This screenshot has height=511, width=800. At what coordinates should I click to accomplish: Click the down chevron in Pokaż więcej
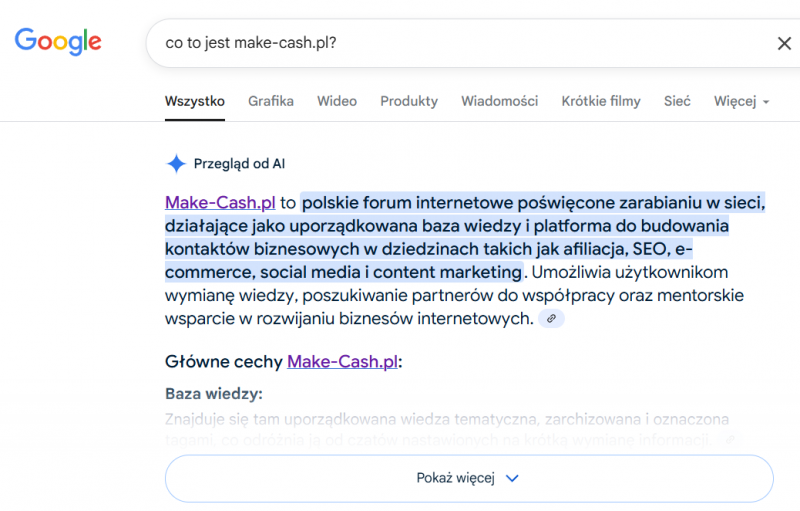(513, 478)
